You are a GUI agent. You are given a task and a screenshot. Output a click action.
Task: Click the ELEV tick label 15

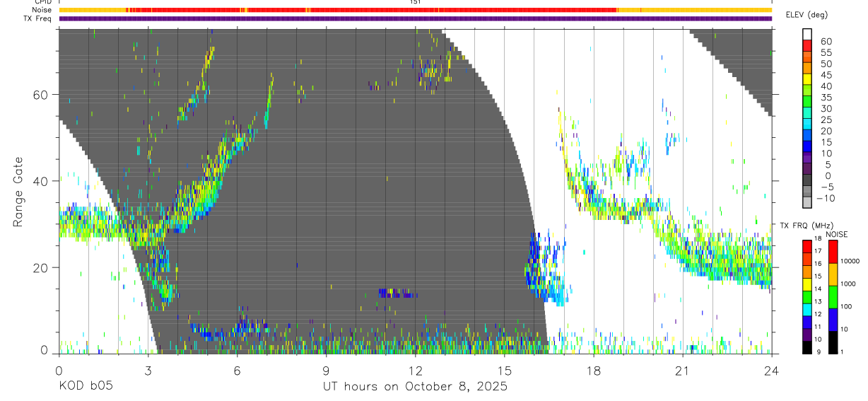(x=826, y=142)
